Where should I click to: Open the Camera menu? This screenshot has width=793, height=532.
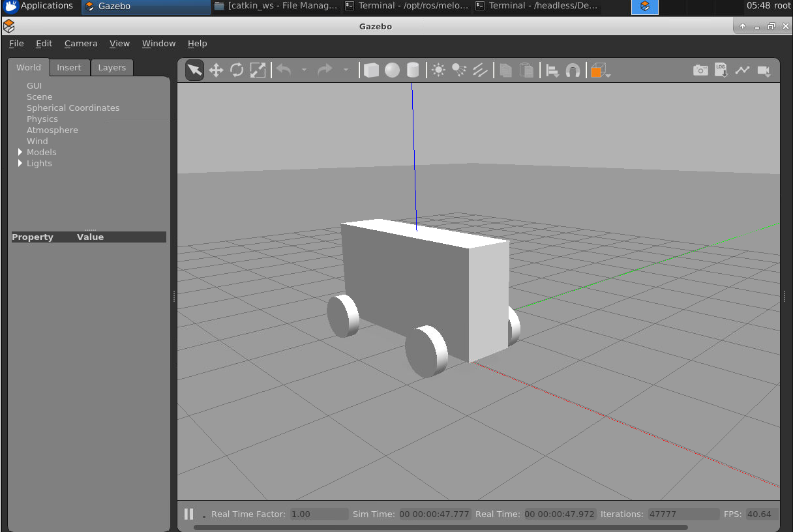click(x=81, y=43)
